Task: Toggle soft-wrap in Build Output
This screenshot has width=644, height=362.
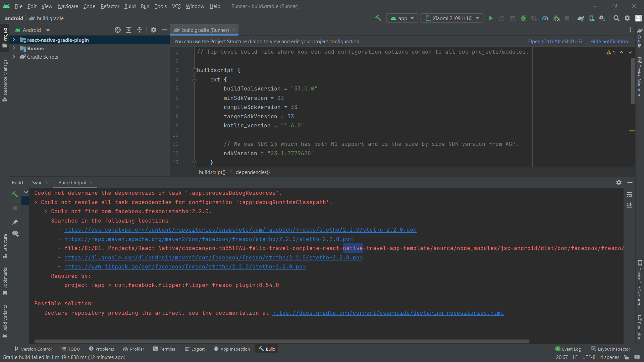Action: point(629,195)
